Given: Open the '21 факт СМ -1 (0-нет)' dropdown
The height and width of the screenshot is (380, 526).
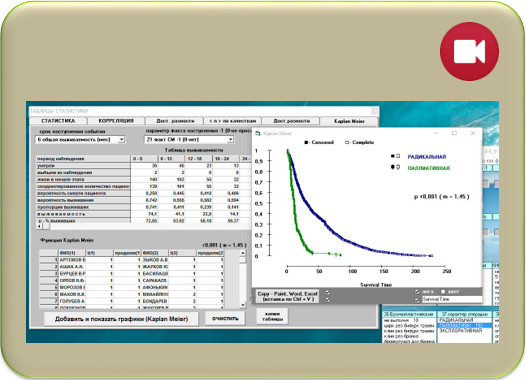Looking at the screenshot, I should pos(230,139).
